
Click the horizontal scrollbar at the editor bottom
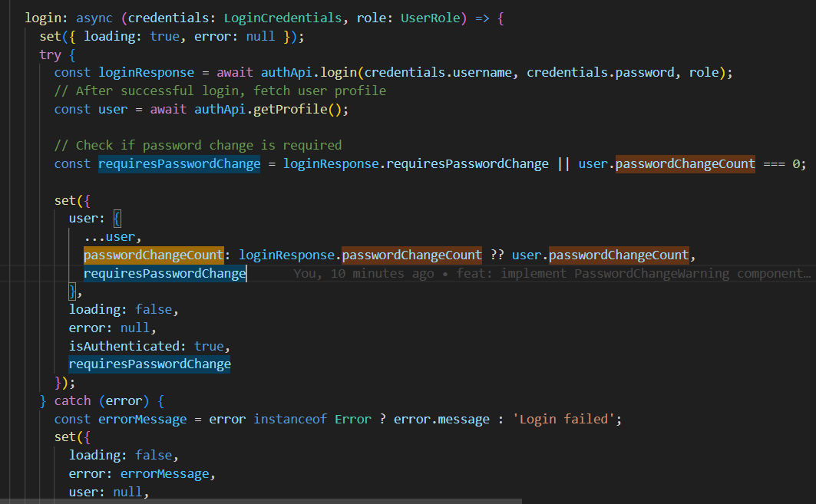tap(261, 502)
